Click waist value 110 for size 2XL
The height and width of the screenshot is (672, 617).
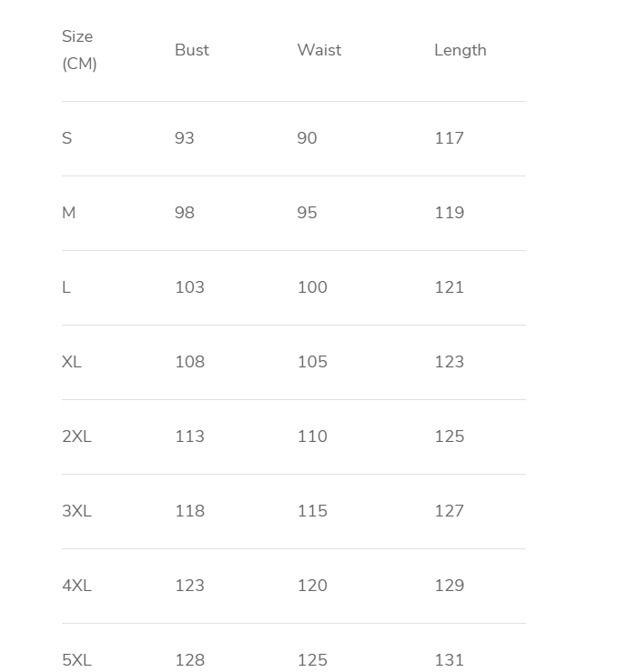point(312,436)
